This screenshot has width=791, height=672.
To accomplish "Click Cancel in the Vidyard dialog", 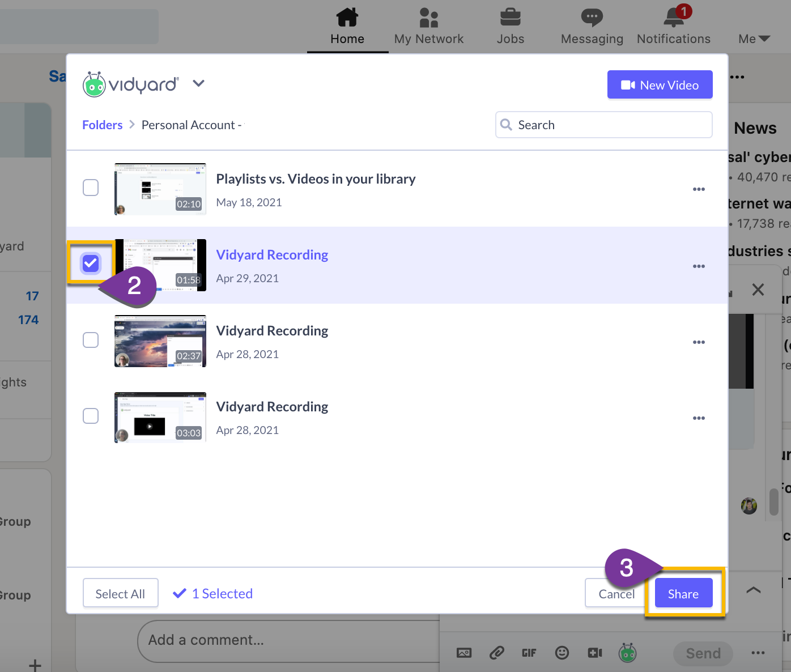I will [616, 593].
